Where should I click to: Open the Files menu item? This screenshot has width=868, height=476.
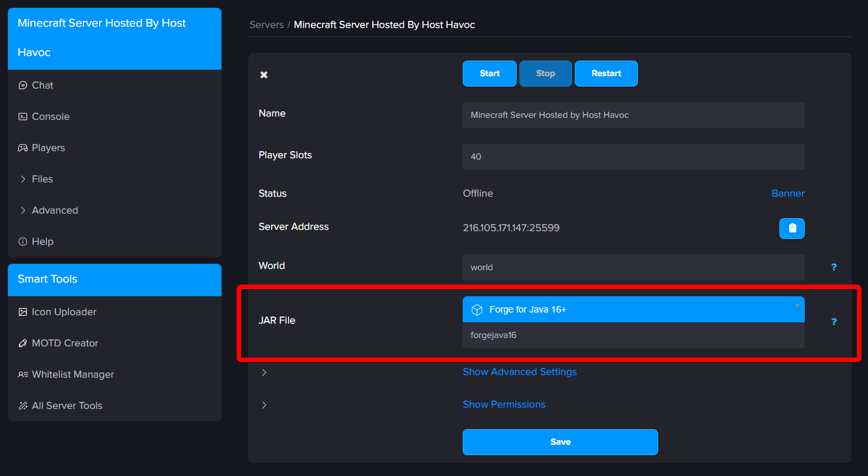115,179
